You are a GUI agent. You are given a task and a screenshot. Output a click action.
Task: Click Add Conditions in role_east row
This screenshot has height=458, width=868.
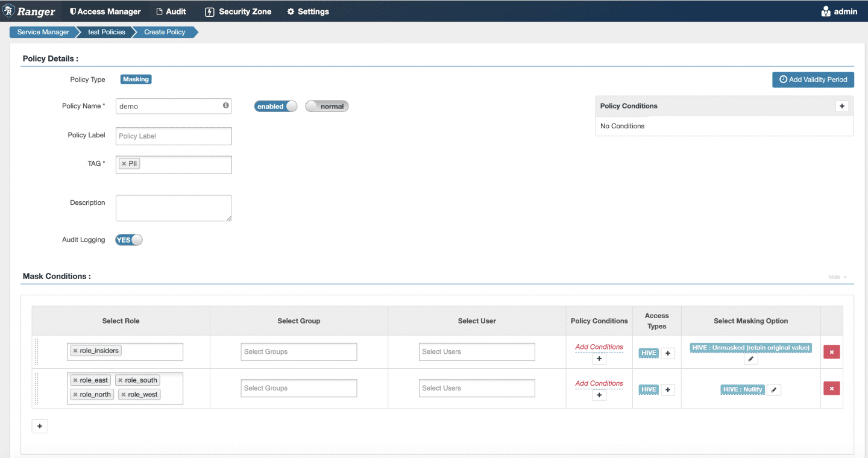tap(599, 383)
